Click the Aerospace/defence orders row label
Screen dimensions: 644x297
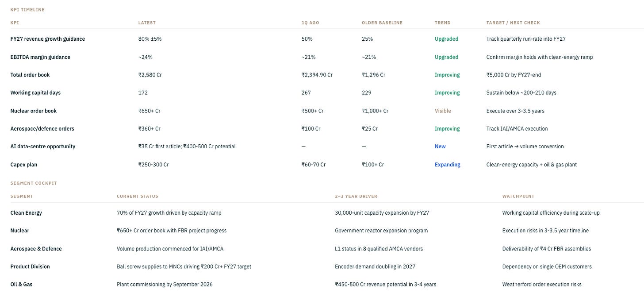[42, 129]
